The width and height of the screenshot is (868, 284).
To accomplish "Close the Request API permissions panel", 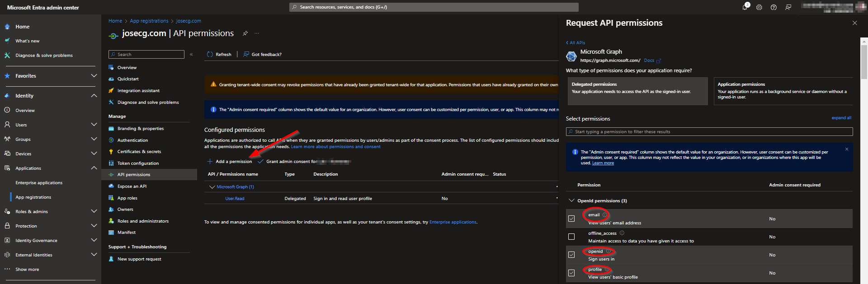I will coord(854,23).
